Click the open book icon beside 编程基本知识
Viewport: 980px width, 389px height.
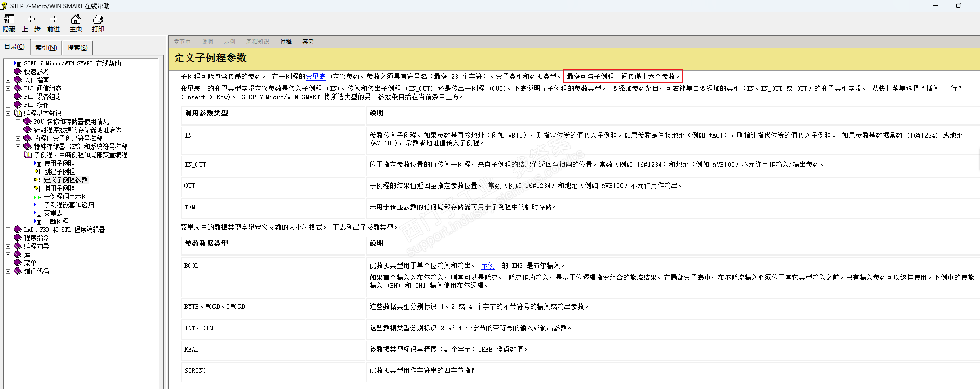pos(18,113)
